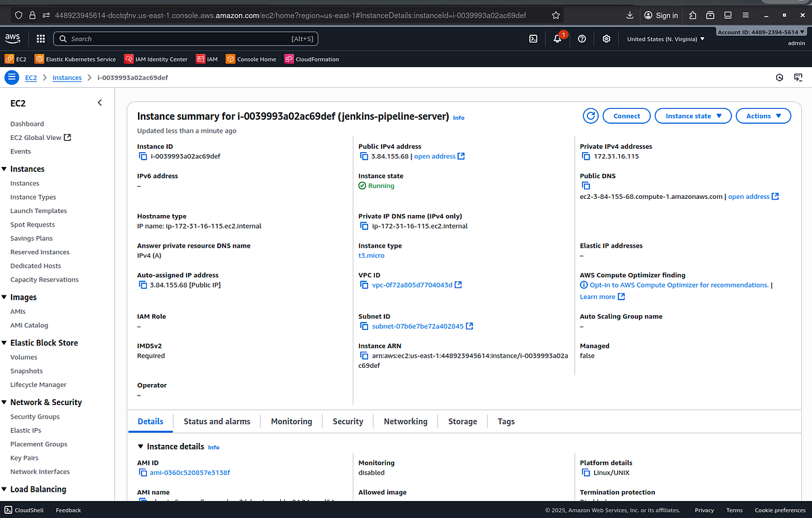Switch to the Monitoring tab
Image resolution: width=812 pixels, height=518 pixels.
click(x=291, y=421)
